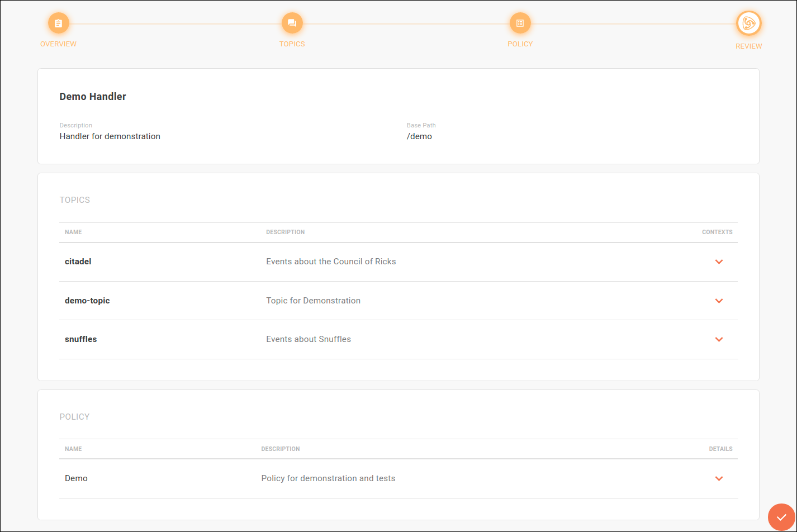Click the Overview step clipboard icon
Image resolution: width=797 pixels, height=532 pixels.
coord(58,23)
